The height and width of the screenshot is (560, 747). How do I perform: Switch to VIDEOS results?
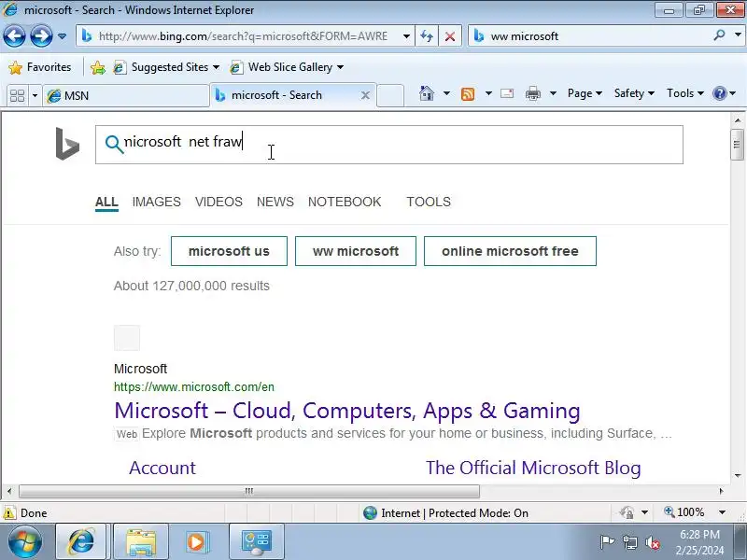pos(218,202)
